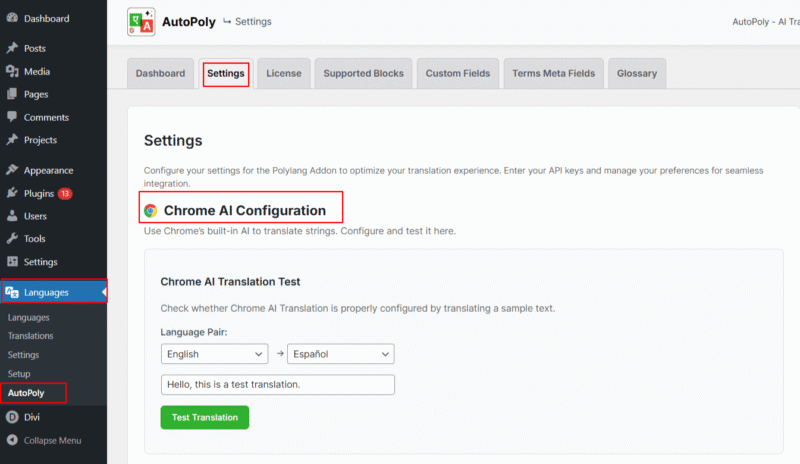This screenshot has height=464, width=800.
Task: Switch to the Dashboard tab
Action: tap(160, 74)
